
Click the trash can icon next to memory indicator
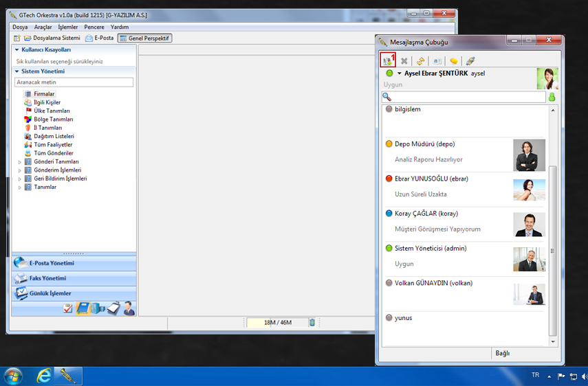tap(312, 322)
